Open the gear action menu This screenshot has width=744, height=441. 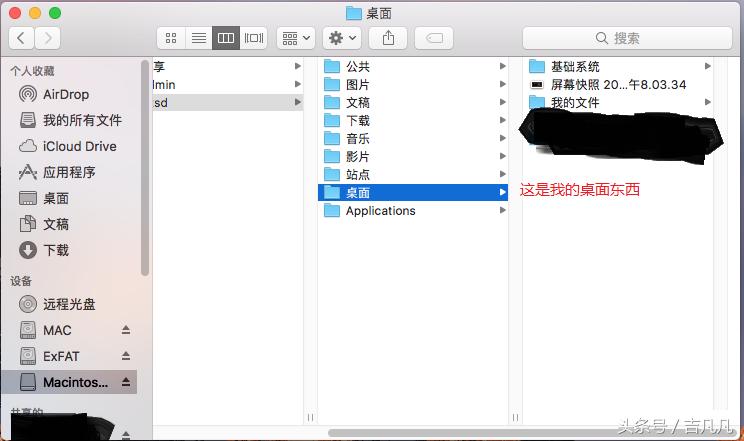coord(342,38)
